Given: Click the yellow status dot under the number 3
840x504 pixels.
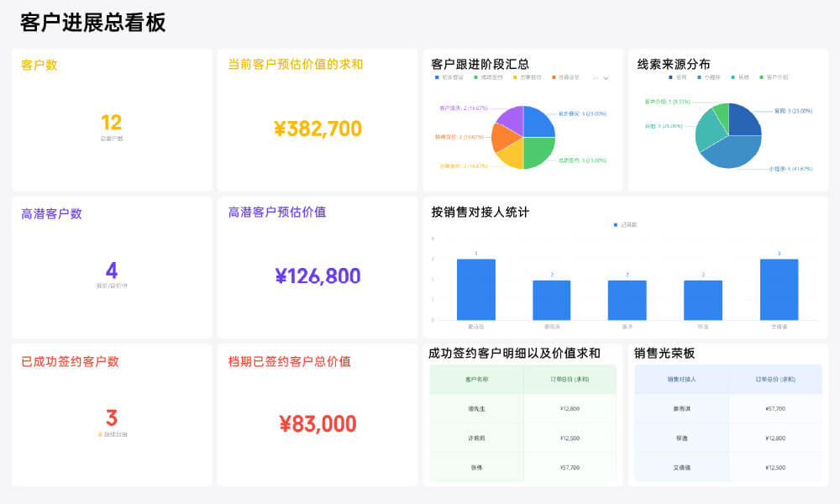Looking at the screenshot, I should tap(100, 434).
